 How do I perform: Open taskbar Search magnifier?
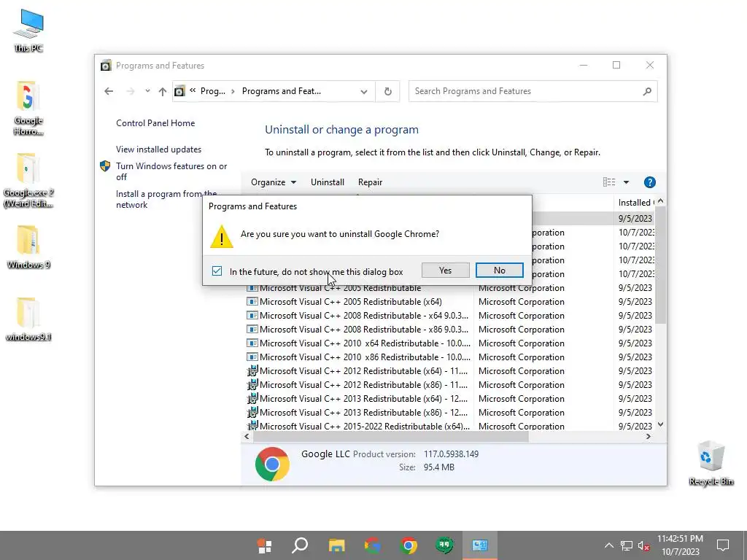pos(300,545)
